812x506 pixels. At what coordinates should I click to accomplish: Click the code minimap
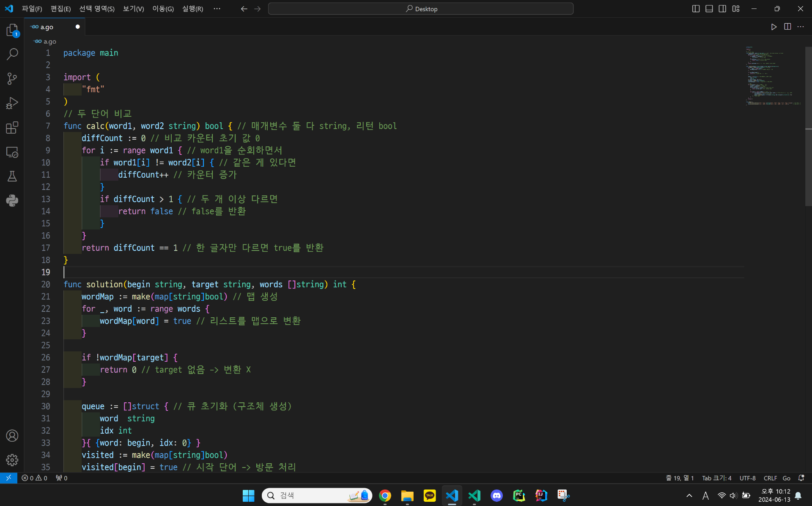point(773,76)
